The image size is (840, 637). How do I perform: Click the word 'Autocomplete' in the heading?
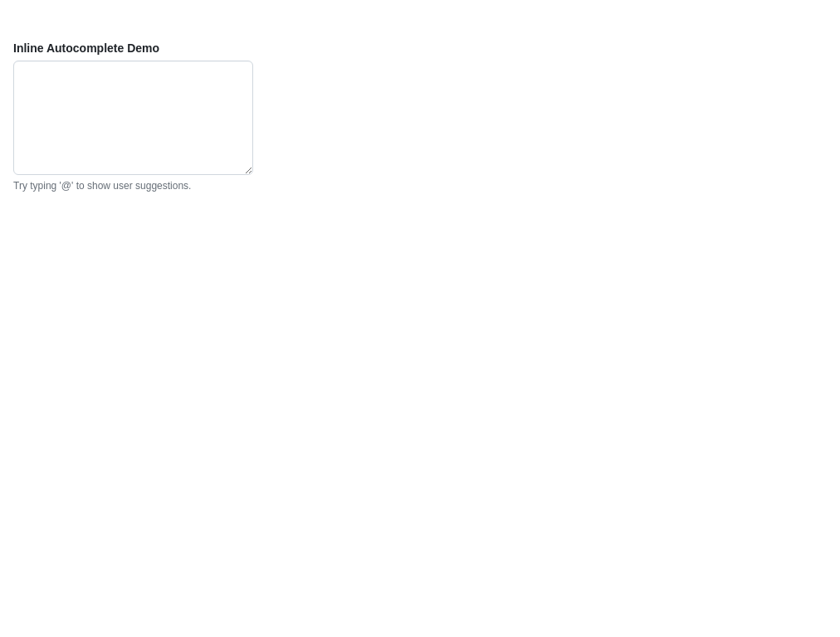(x=85, y=48)
